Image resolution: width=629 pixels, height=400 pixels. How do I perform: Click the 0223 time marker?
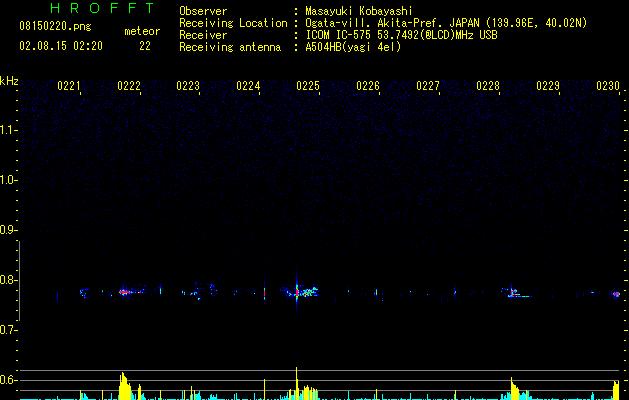click(188, 86)
